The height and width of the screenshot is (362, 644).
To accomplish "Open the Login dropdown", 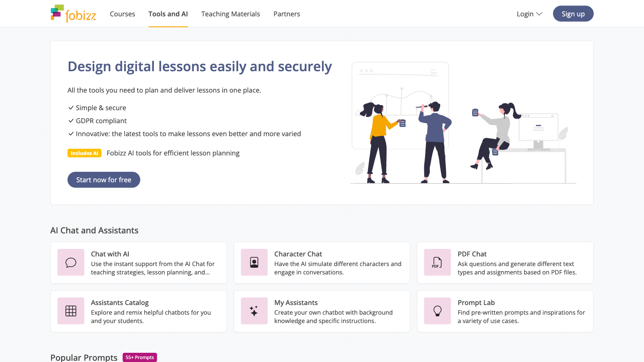I will [525, 13].
